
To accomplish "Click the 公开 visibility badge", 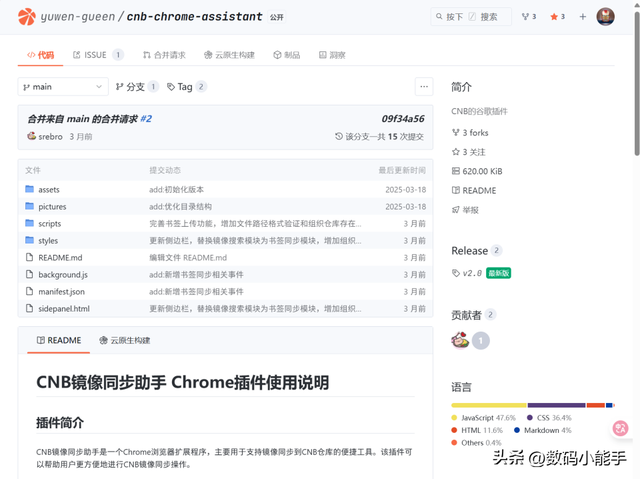I will [277, 17].
